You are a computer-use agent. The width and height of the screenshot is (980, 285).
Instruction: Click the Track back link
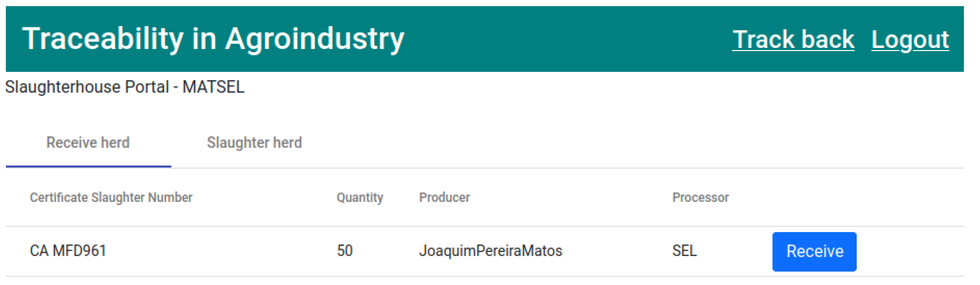point(793,39)
